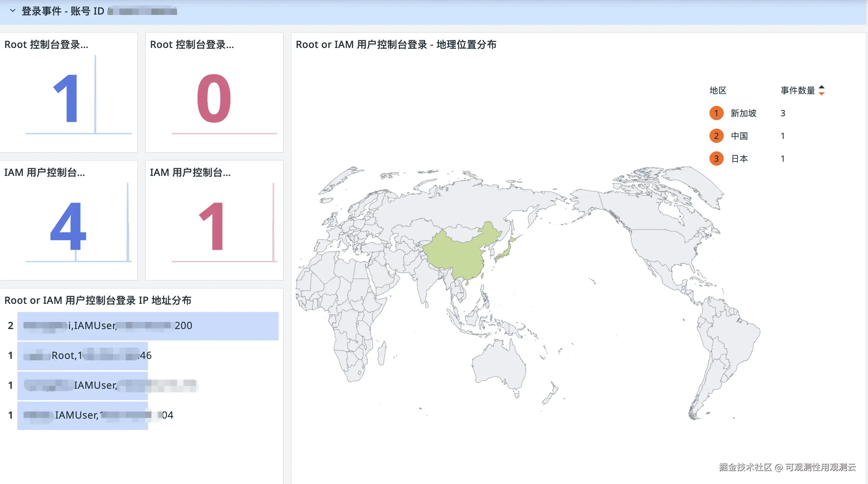Click the IP 地址分布 panel title
868x484 pixels.
click(x=98, y=301)
